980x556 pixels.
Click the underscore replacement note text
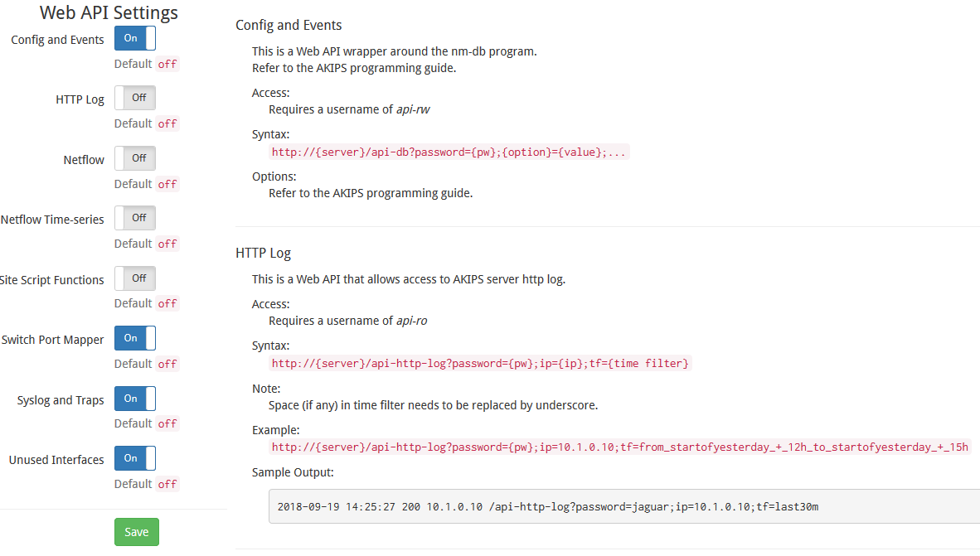(x=433, y=405)
